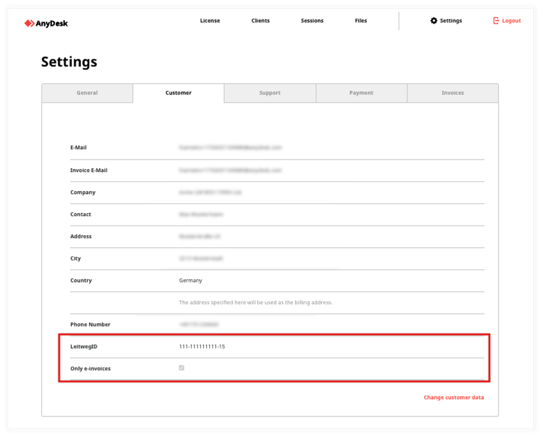Click the Change customer data link
543x437 pixels.
click(x=454, y=398)
